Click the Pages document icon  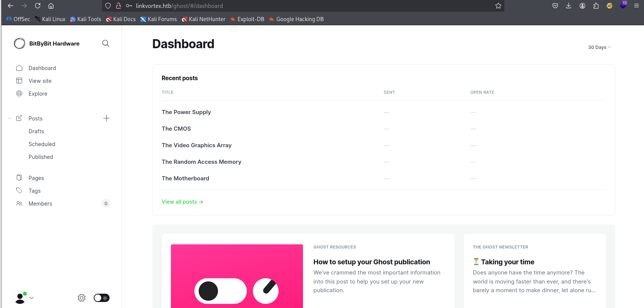coord(19,178)
